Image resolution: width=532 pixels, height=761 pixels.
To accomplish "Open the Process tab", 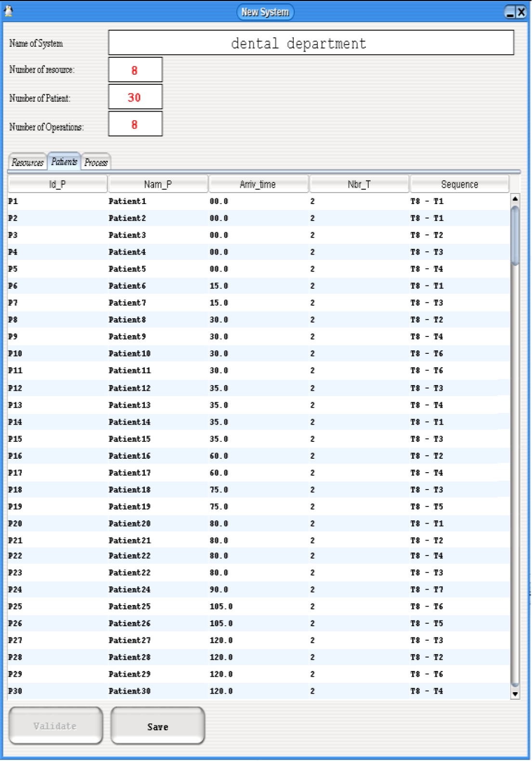I will click(96, 162).
